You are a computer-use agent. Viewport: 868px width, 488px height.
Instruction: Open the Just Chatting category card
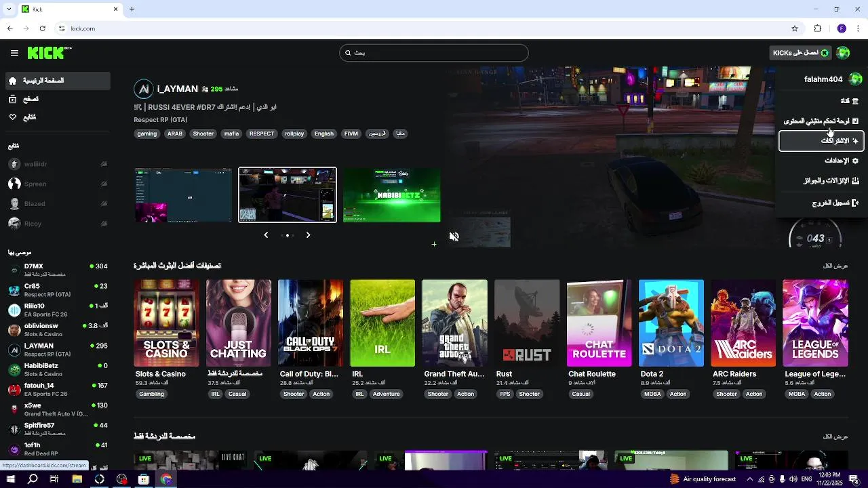(239, 323)
